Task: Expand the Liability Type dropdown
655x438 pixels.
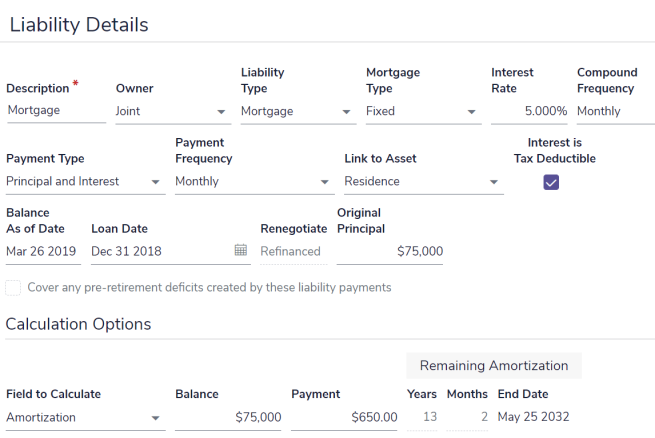Action: 298,111
